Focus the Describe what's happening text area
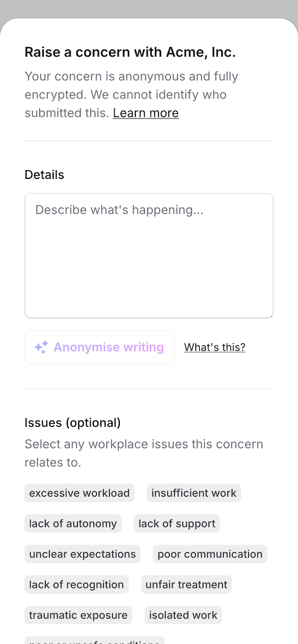Image resolution: width=298 pixels, height=644 pixels. [149, 256]
